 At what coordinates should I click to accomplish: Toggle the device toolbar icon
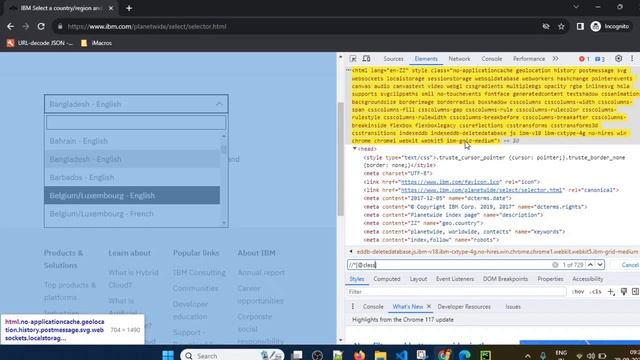[x=367, y=59]
